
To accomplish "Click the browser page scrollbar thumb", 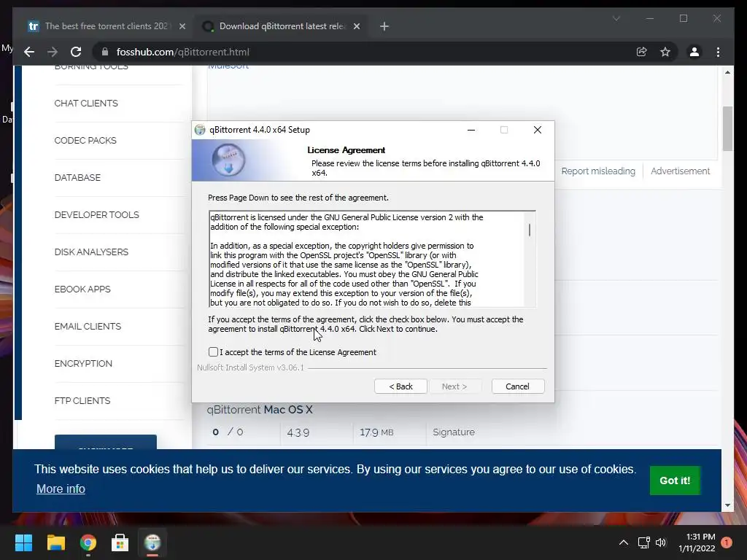I will click(x=727, y=128).
